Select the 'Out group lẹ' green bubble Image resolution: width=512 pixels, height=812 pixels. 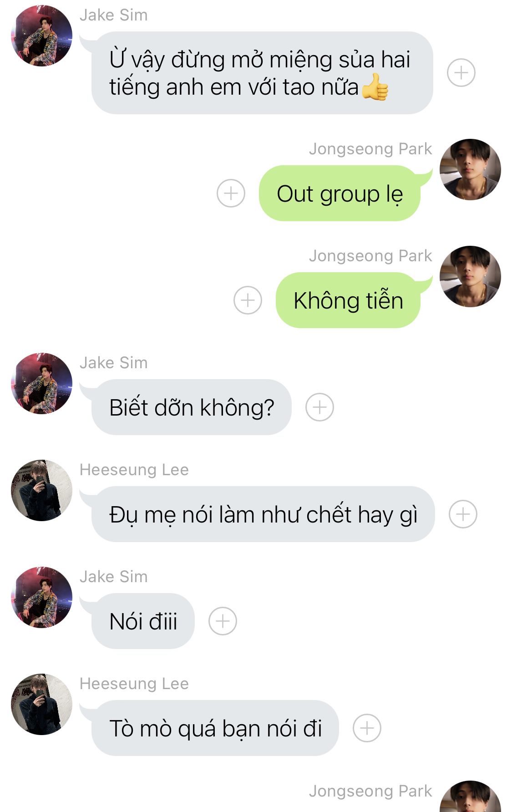pos(340,193)
